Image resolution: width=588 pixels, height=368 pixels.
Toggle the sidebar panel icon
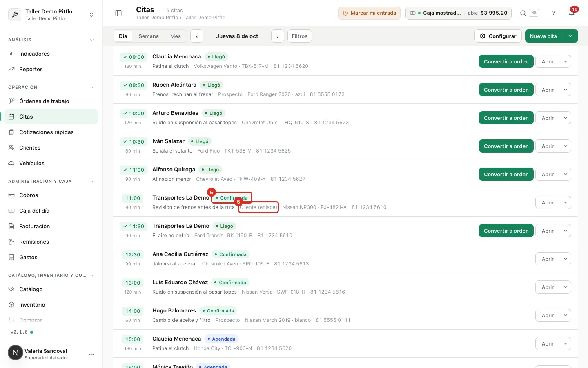tap(118, 13)
